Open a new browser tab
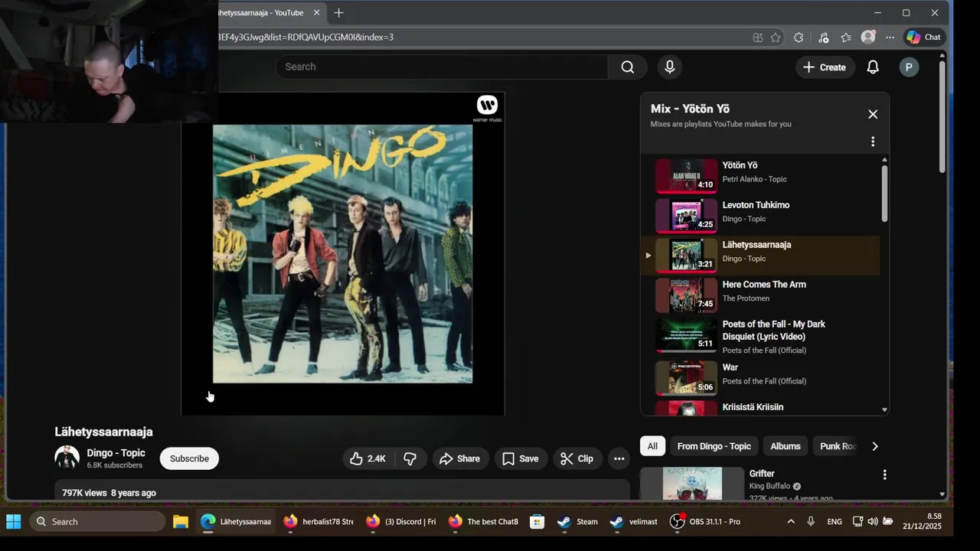 click(338, 12)
